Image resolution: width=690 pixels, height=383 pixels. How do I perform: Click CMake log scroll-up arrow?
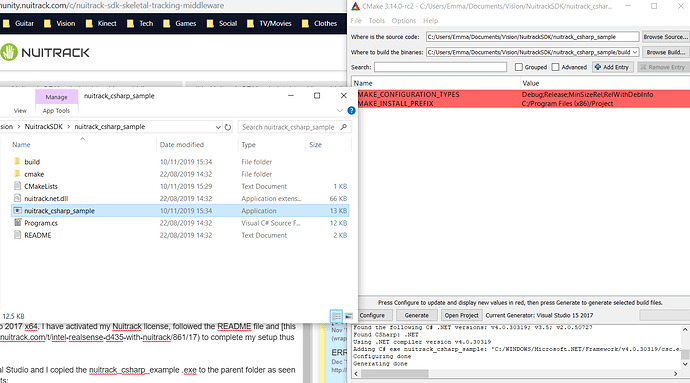click(685, 329)
